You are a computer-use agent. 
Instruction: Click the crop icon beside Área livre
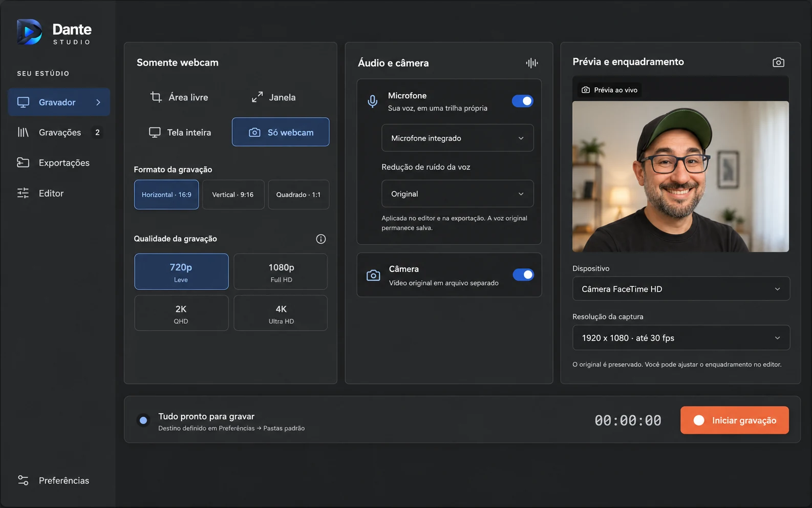(156, 97)
